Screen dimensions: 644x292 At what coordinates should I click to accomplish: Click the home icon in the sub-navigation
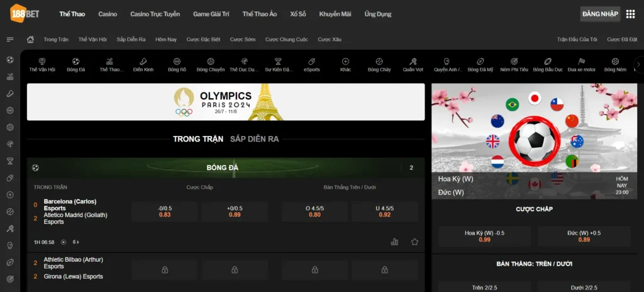(30, 40)
